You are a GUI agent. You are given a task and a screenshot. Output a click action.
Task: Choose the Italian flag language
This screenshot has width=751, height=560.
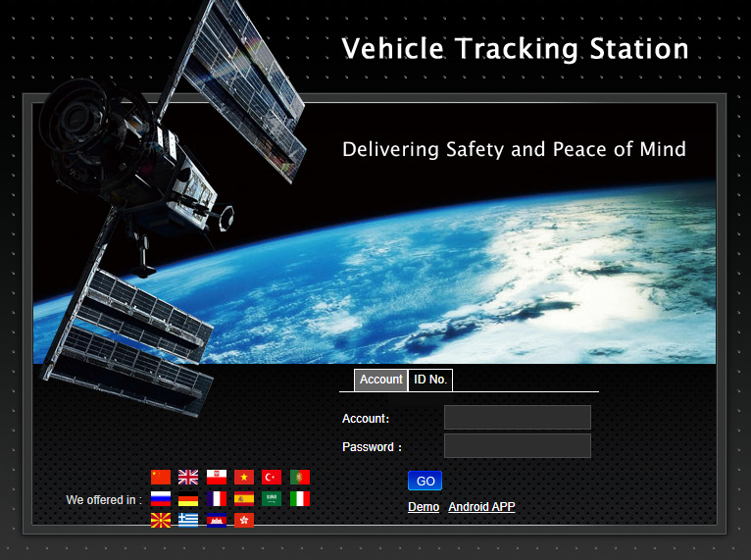point(300,498)
